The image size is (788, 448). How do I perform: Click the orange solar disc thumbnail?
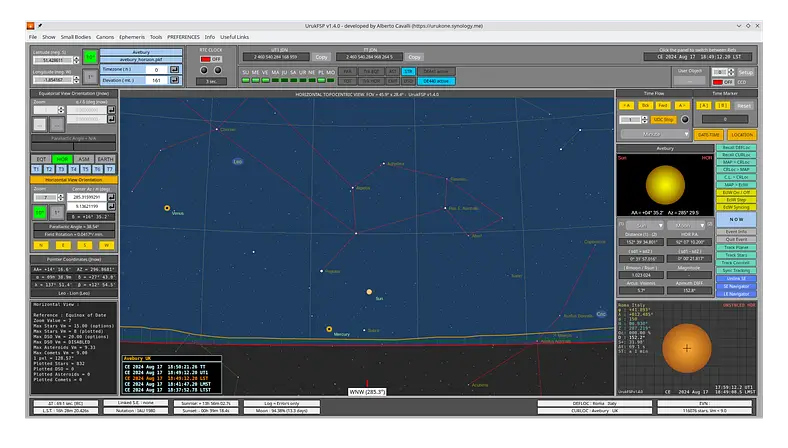pyautogui.click(x=687, y=348)
